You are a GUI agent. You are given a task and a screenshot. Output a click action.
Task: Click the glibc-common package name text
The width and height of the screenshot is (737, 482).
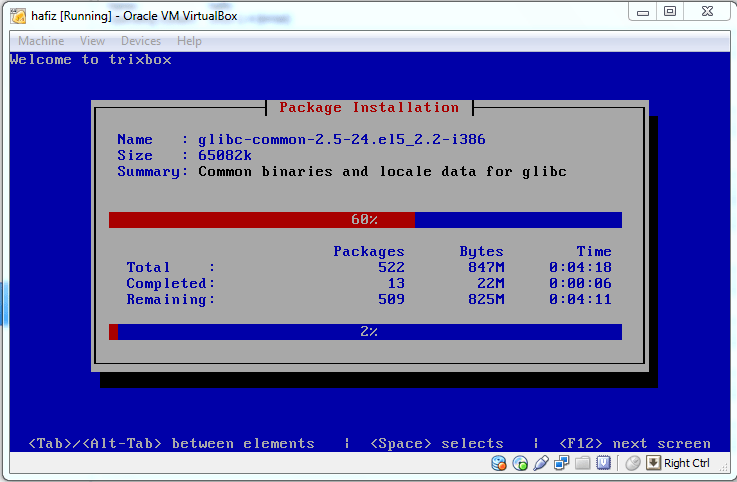342,140
